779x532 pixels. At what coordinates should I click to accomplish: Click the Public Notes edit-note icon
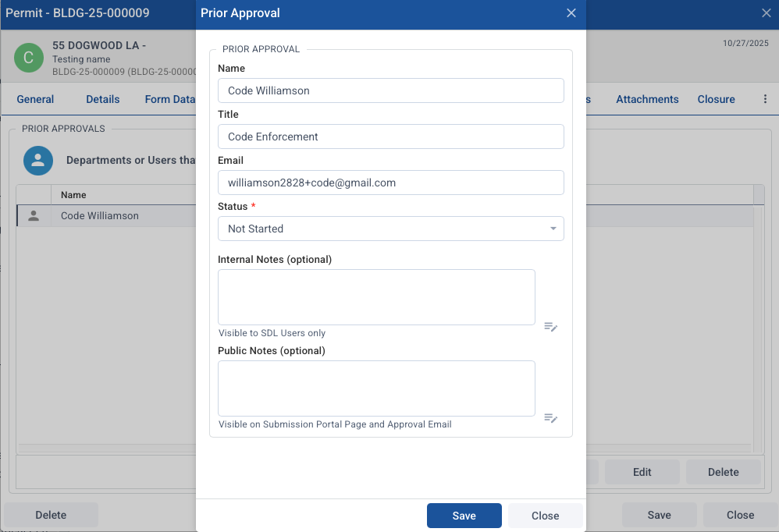551,418
